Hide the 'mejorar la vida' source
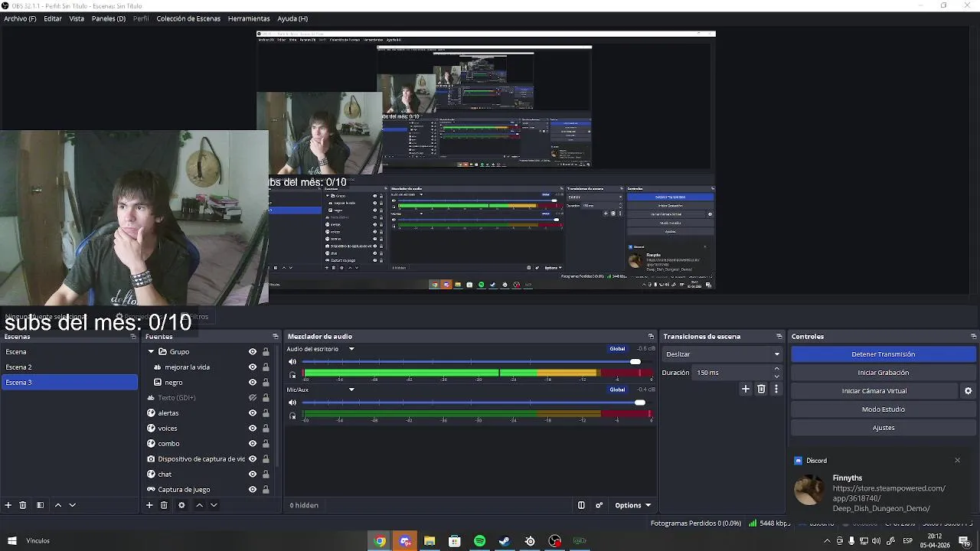 point(253,367)
